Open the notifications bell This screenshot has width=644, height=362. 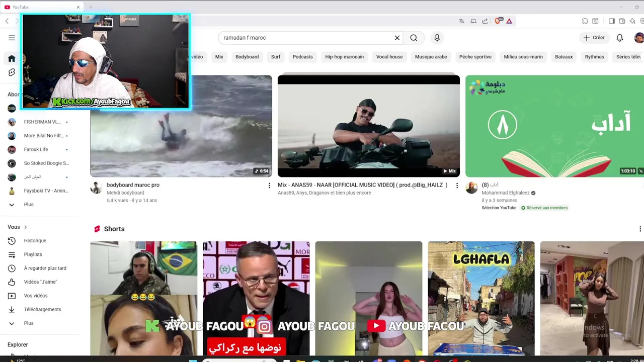(x=620, y=38)
